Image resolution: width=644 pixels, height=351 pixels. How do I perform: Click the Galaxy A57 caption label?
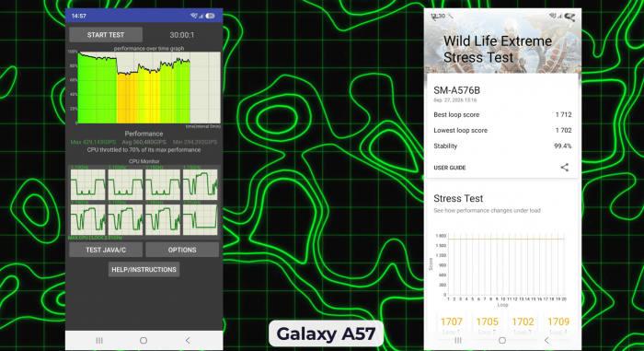326,333
